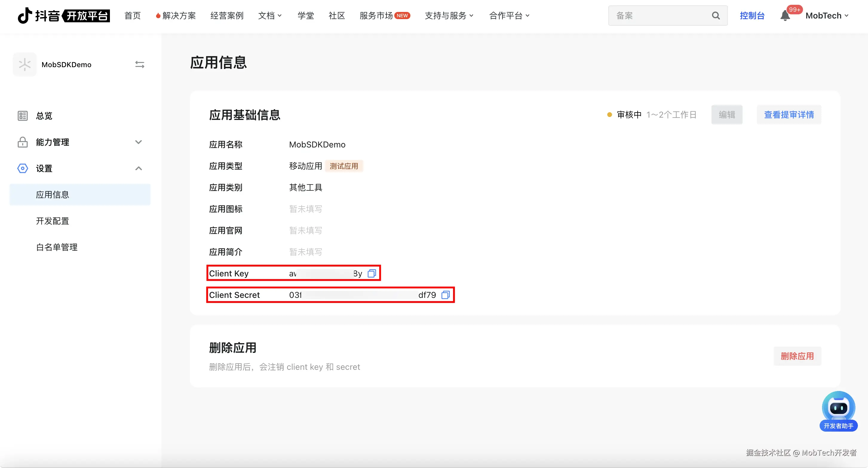Open the 文档 dropdown menu
The height and width of the screenshot is (468, 868).
click(x=270, y=16)
